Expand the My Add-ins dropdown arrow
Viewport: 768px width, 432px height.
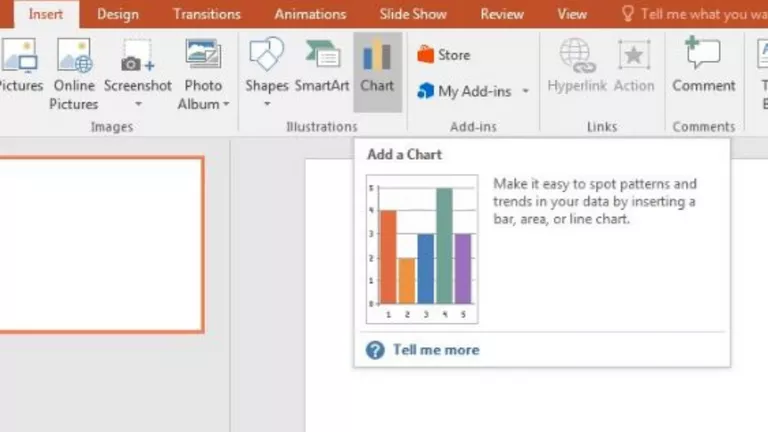click(x=526, y=91)
